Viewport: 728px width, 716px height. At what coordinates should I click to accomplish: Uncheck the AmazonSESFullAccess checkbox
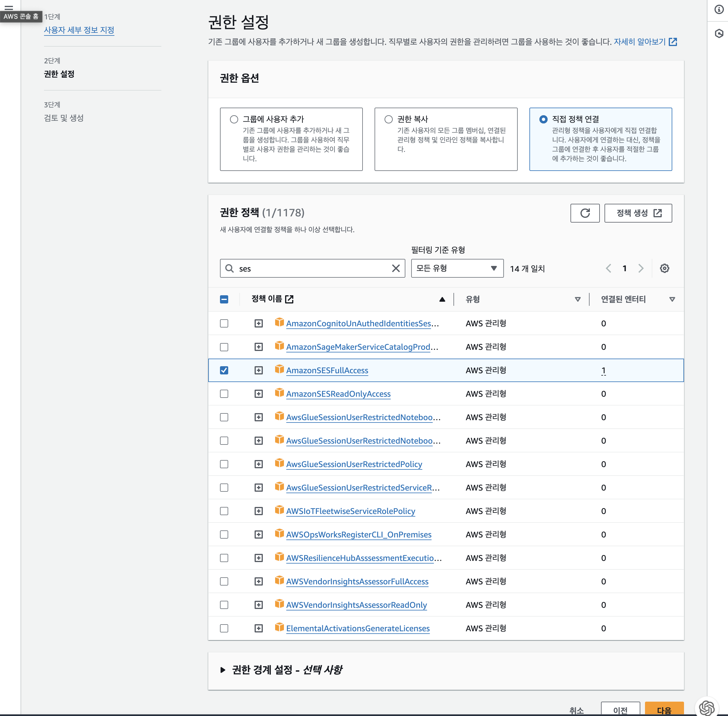(224, 370)
